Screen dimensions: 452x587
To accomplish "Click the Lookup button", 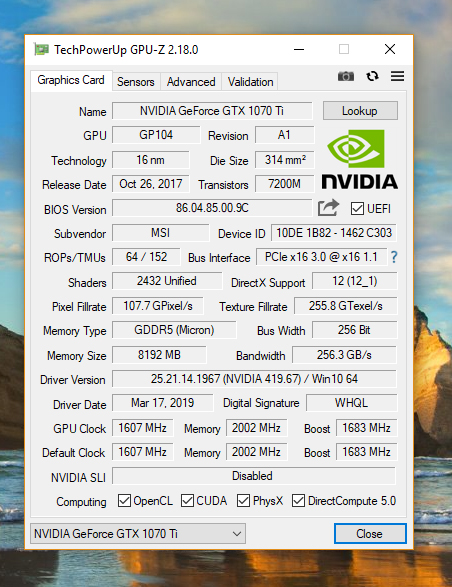I will coord(360,111).
